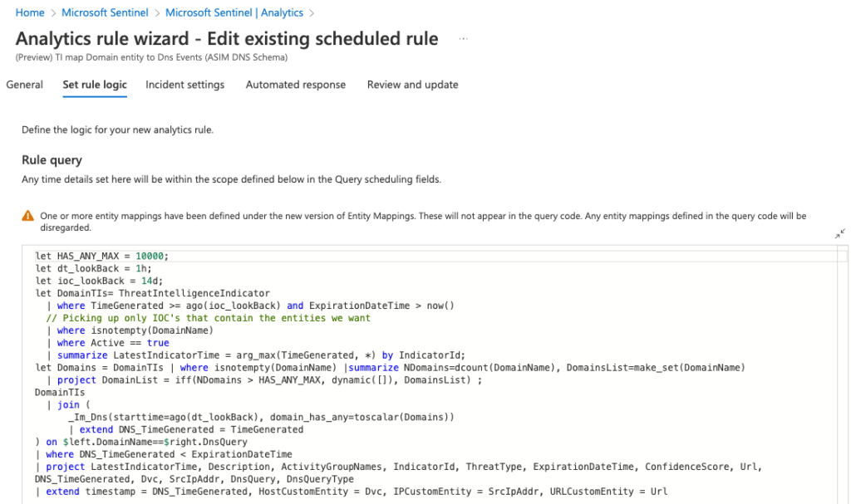Click the 'let Domains = DomainTIs' line

point(391,368)
